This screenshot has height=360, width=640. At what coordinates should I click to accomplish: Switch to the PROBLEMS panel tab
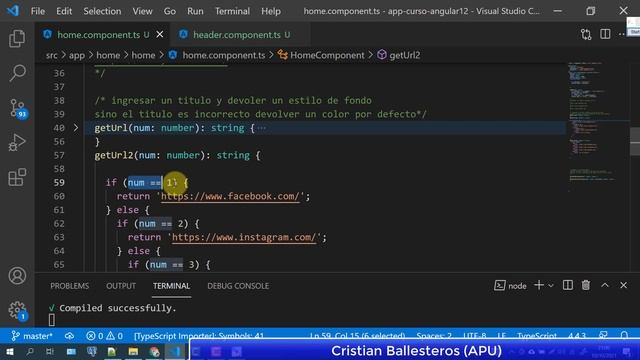[x=69, y=286]
